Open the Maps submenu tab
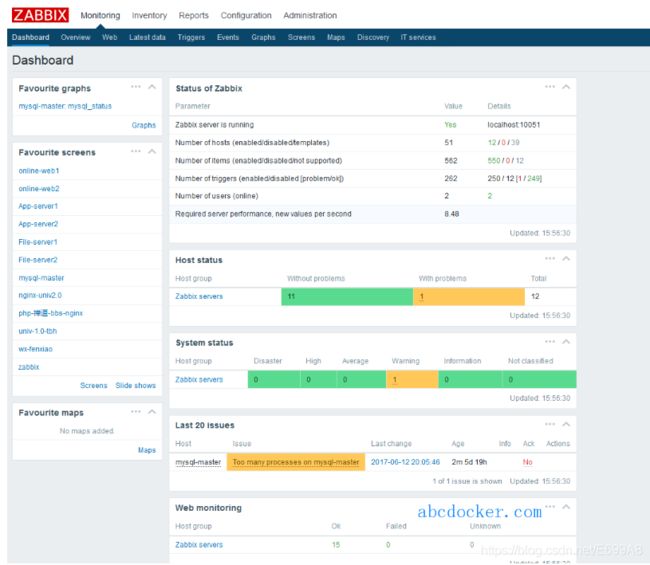Image resolution: width=650 pixels, height=565 pixels. point(336,37)
